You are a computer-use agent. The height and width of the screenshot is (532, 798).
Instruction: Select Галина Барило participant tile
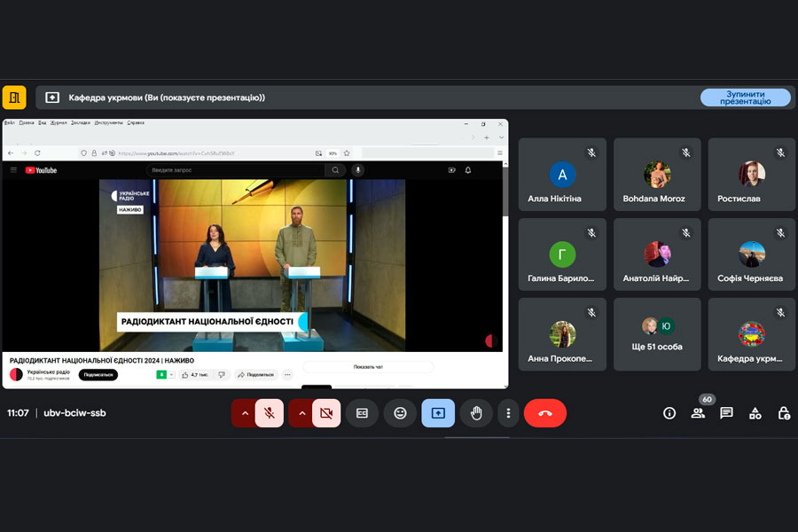[x=562, y=254]
